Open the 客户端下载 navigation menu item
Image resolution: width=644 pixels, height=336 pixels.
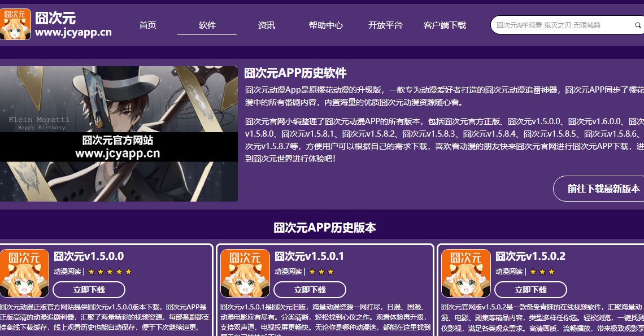point(445,25)
